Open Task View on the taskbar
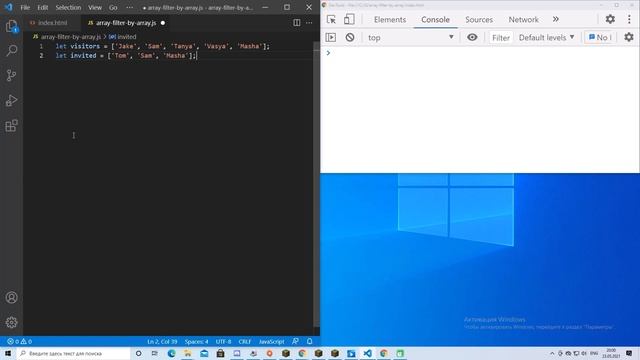This screenshot has width=640, height=360. [x=154, y=353]
